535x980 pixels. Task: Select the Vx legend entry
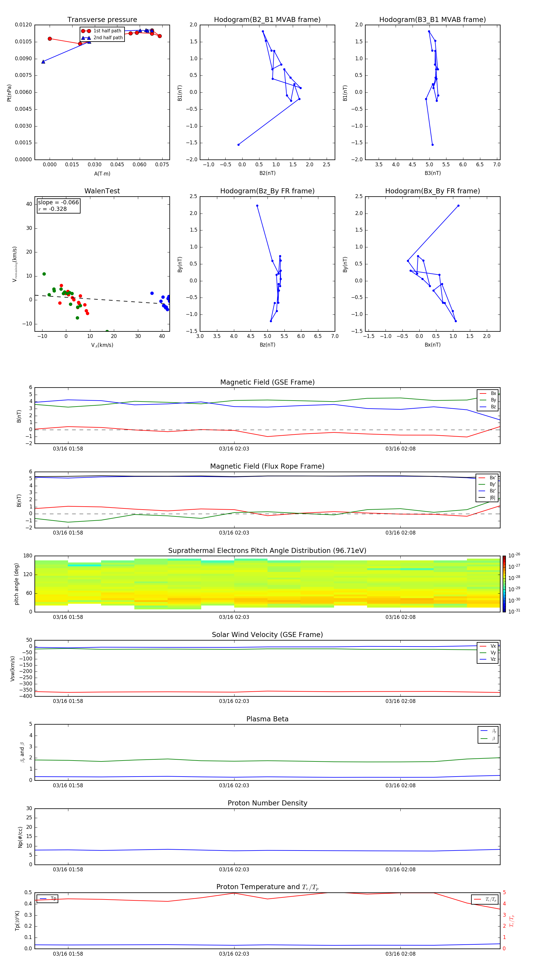click(x=488, y=646)
